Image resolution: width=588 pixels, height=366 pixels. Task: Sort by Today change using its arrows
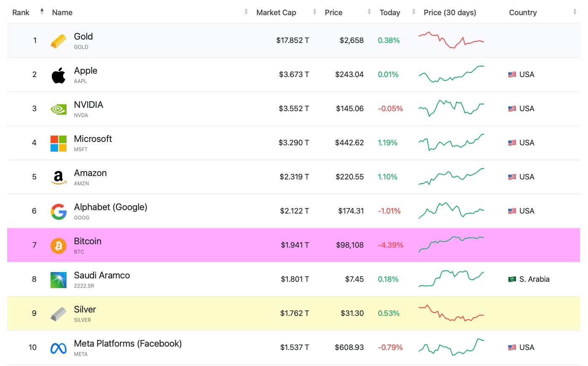414,12
